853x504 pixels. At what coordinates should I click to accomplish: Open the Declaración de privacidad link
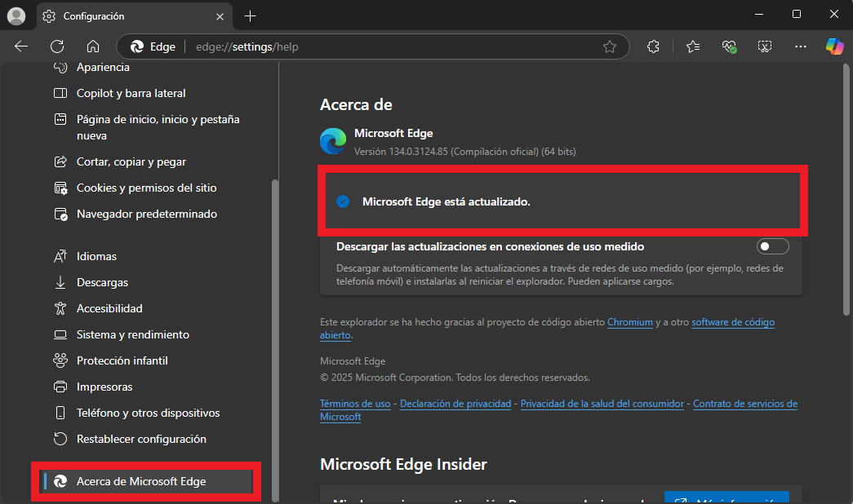[x=455, y=404]
